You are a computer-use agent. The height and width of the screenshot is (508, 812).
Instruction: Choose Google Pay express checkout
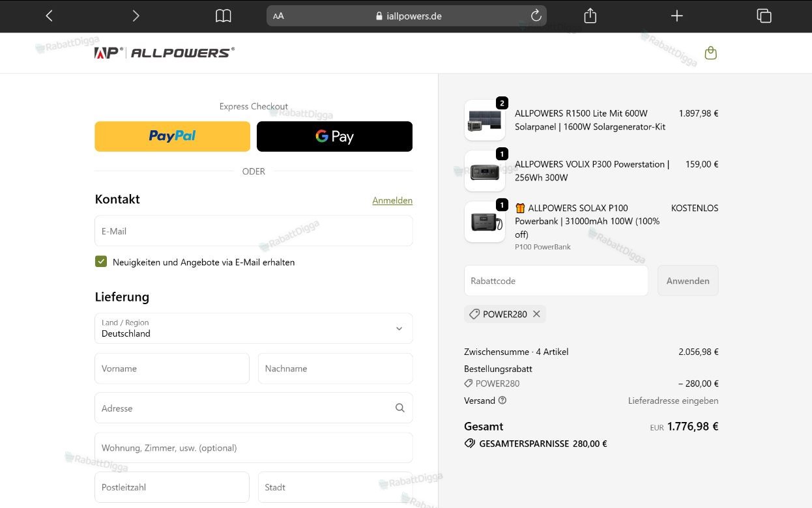click(x=334, y=136)
